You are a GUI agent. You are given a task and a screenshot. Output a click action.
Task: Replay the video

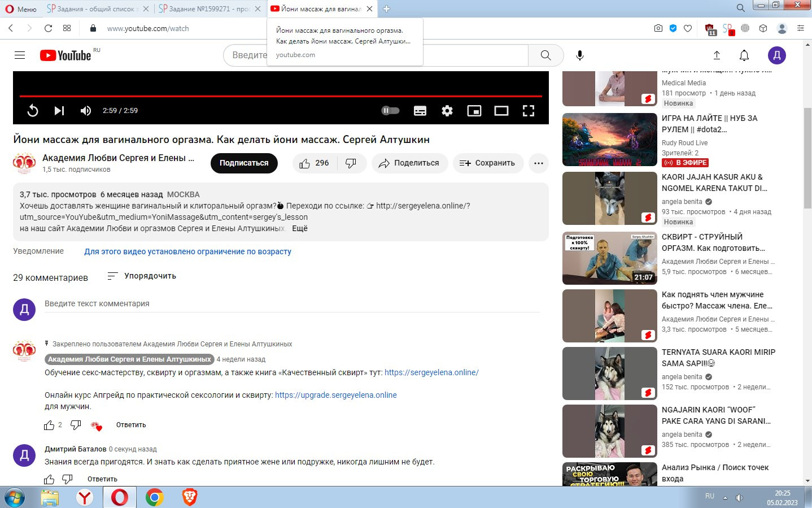(x=33, y=111)
